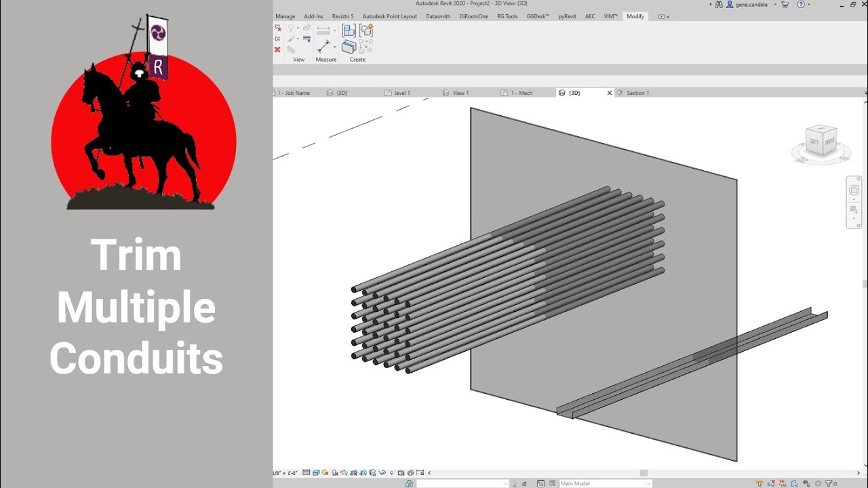Switch to the Section 1 view tab
This screenshot has width=868, height=488.
(x=637, y=93)
